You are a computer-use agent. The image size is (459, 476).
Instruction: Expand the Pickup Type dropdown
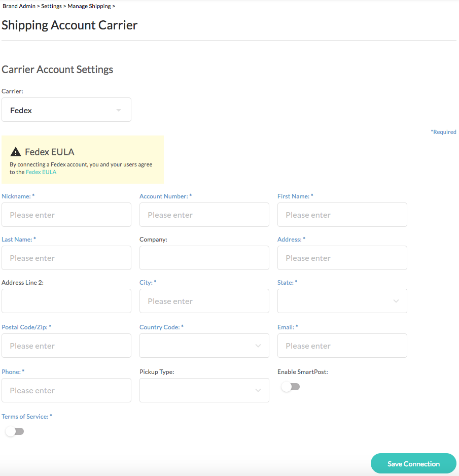coord(204,390)
